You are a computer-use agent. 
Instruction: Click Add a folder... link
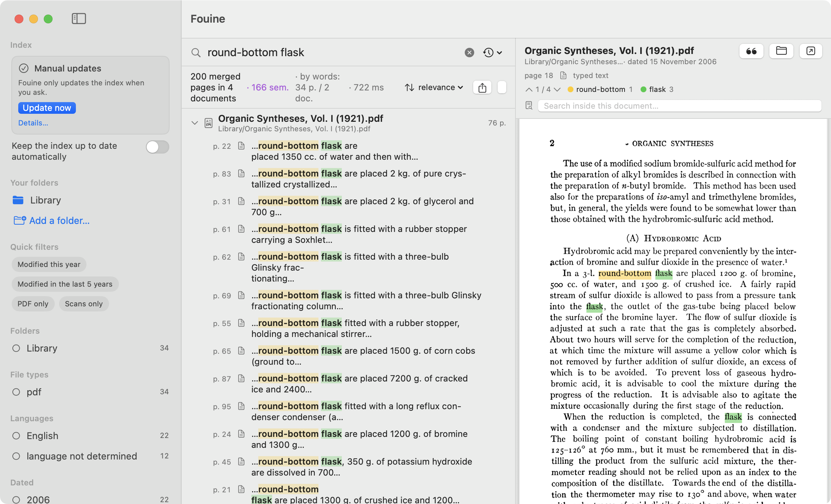coord(59,221)
